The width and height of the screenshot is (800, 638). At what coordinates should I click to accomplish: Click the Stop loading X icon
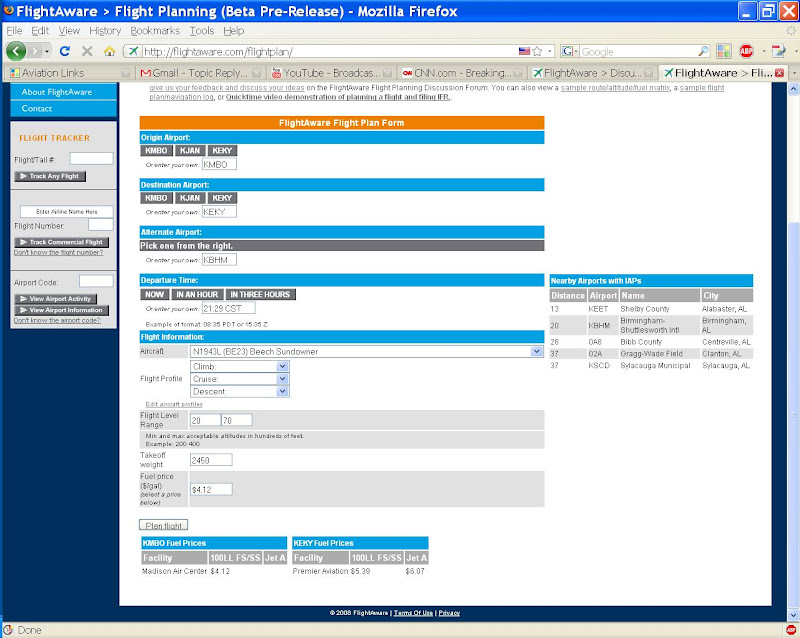(87, 51)
